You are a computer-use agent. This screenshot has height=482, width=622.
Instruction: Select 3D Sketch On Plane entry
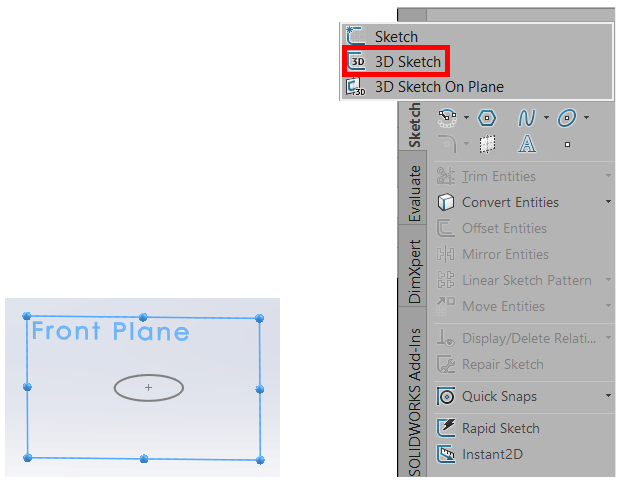pyautogui.click(x=477, y=86)
